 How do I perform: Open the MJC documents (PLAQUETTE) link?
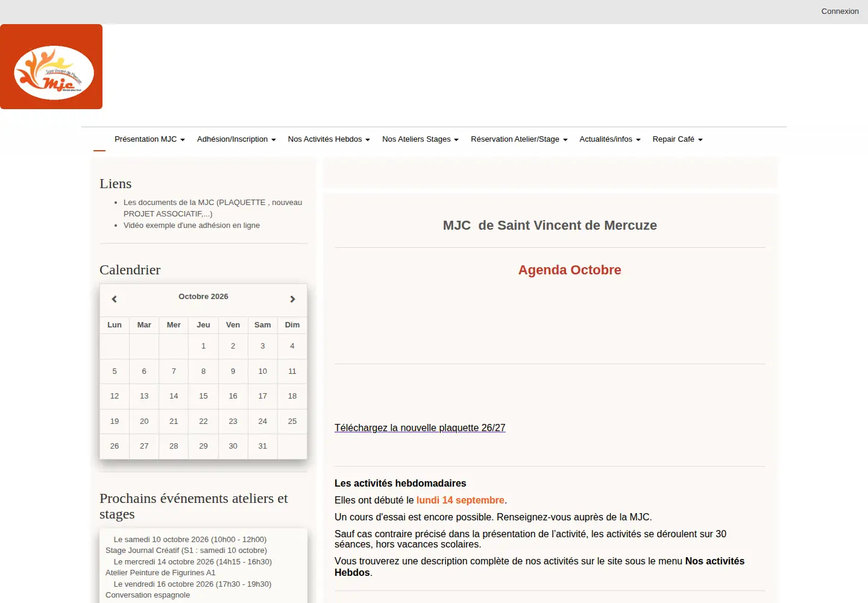tap(213, 208)
